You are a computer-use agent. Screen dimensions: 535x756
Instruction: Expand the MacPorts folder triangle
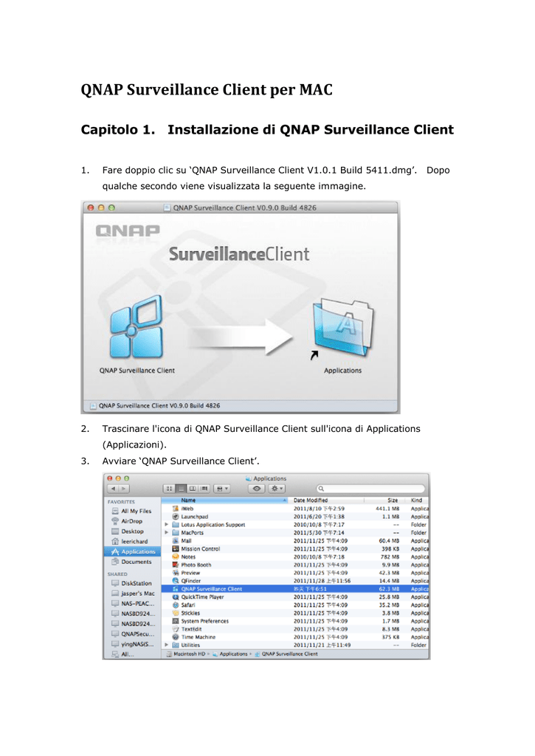click(x=166, y=533)
